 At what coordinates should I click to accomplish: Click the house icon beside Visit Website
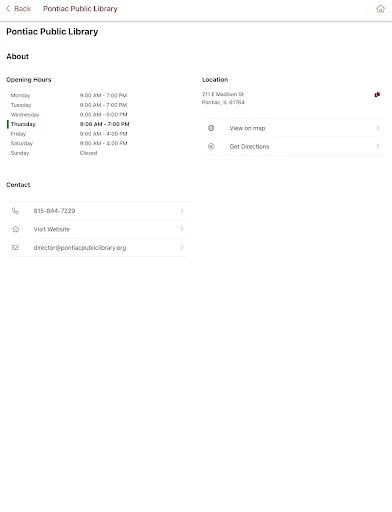tap(15, 229)
